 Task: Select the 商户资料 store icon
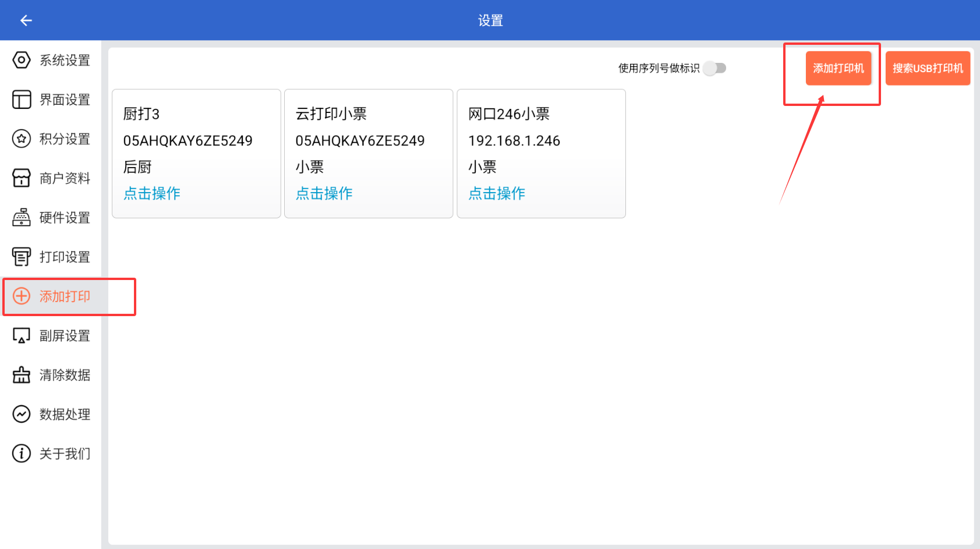(x=22, y=178)
